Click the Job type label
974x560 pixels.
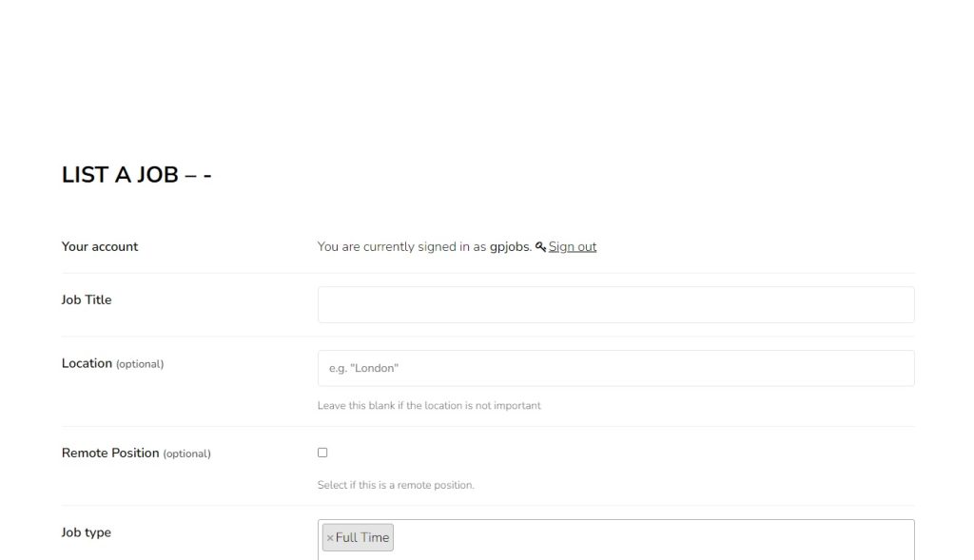coord(87,533)
